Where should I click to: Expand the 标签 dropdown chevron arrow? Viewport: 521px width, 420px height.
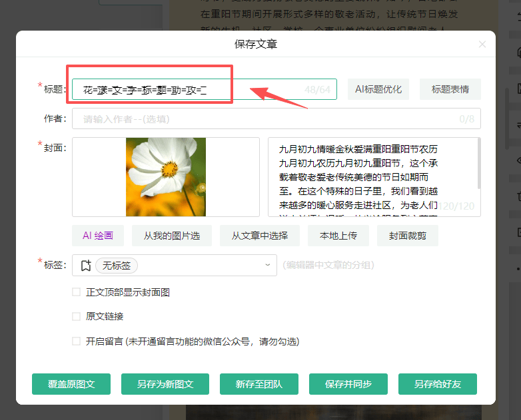coord(268,265)
